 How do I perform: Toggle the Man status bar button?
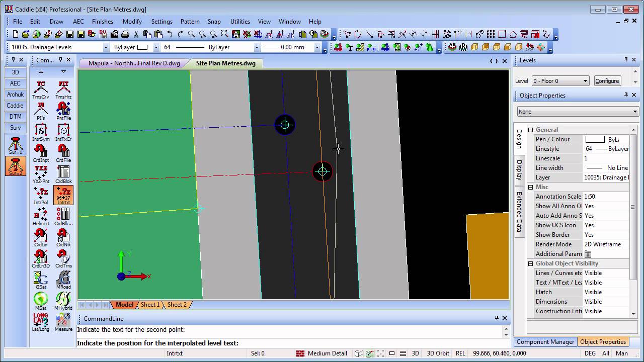[622, 353]
